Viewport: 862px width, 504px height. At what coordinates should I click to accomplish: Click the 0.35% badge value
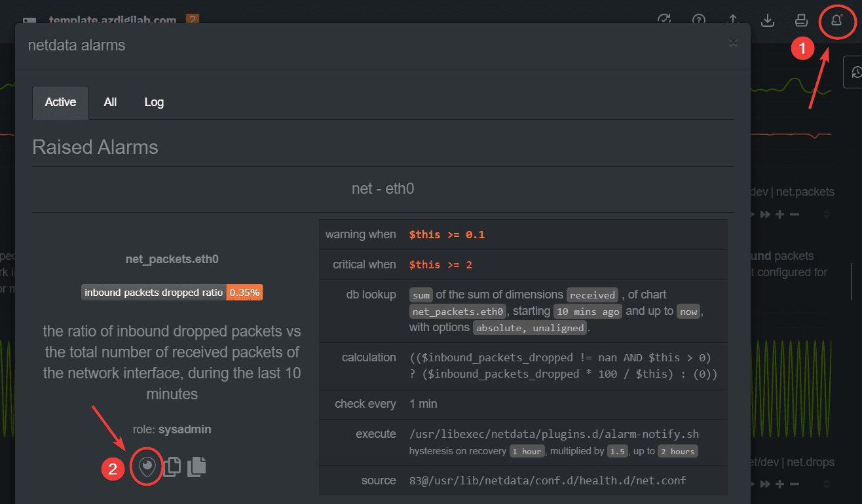pyautogui.click(x=245, y=293)
